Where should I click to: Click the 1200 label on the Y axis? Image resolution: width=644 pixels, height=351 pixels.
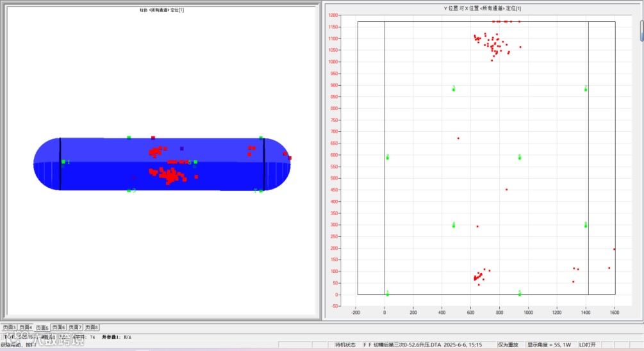click(x=333, y=15)
